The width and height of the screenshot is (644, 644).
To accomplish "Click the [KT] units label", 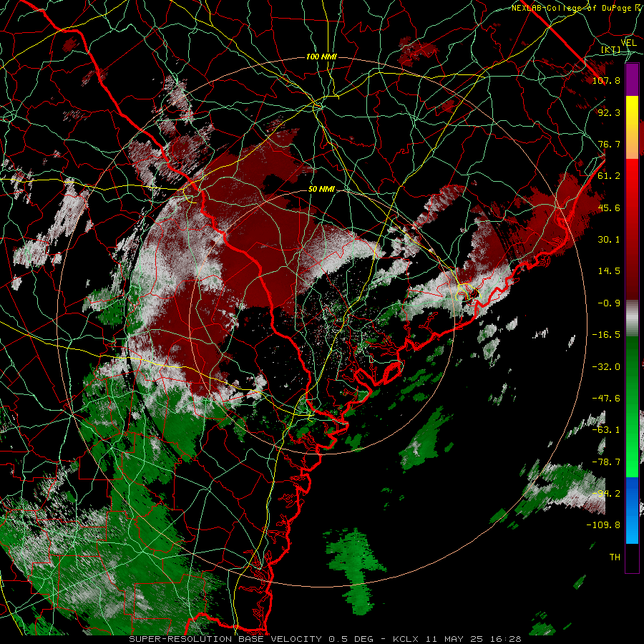I will [611, 49].
